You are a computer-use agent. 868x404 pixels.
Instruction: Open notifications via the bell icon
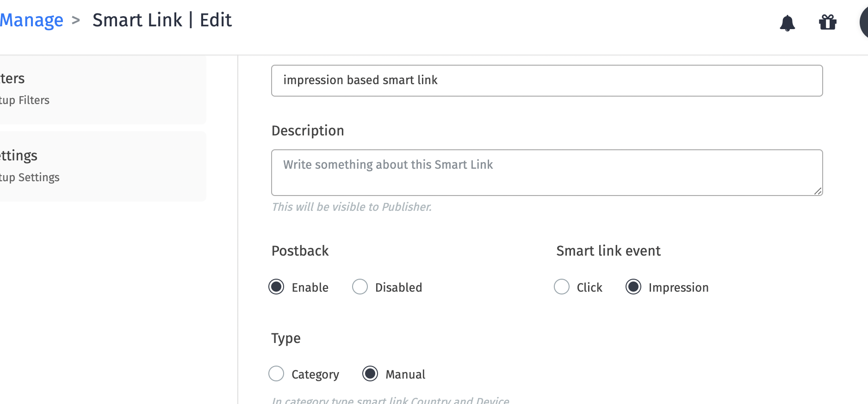788,23
